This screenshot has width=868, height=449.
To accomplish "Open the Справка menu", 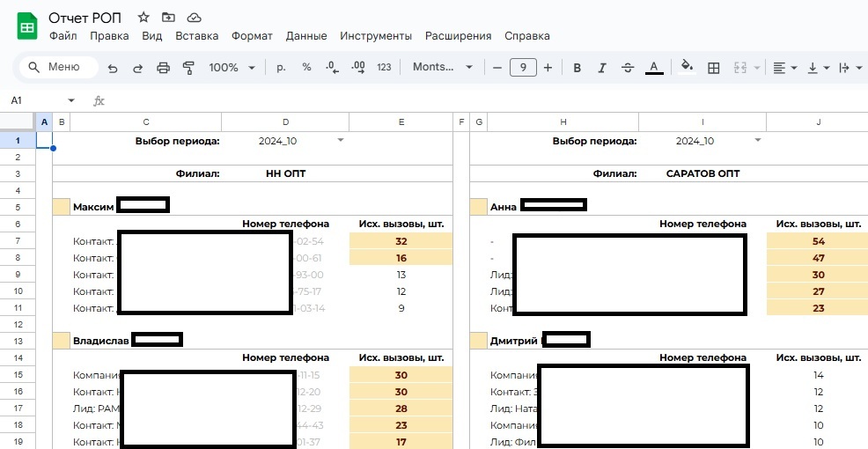I will 527,36.
